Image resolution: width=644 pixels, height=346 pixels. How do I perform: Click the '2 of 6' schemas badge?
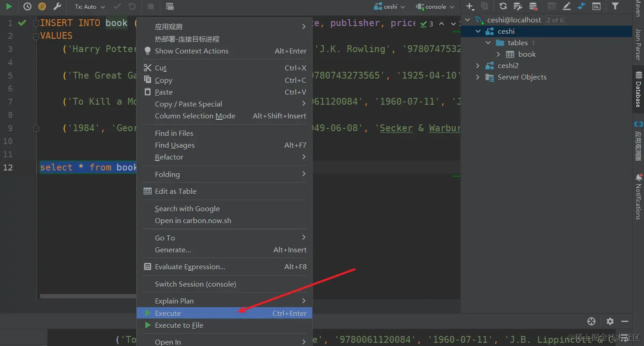pos(554,20)
